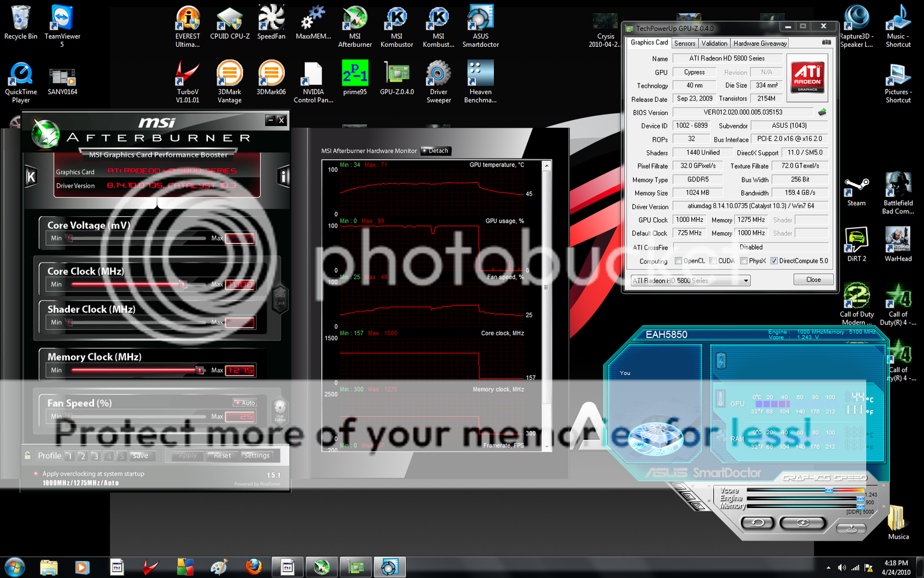Open 3DMark06 desktop icon
The height and width of the screenshot is (578, 924).
coord(271,78)
